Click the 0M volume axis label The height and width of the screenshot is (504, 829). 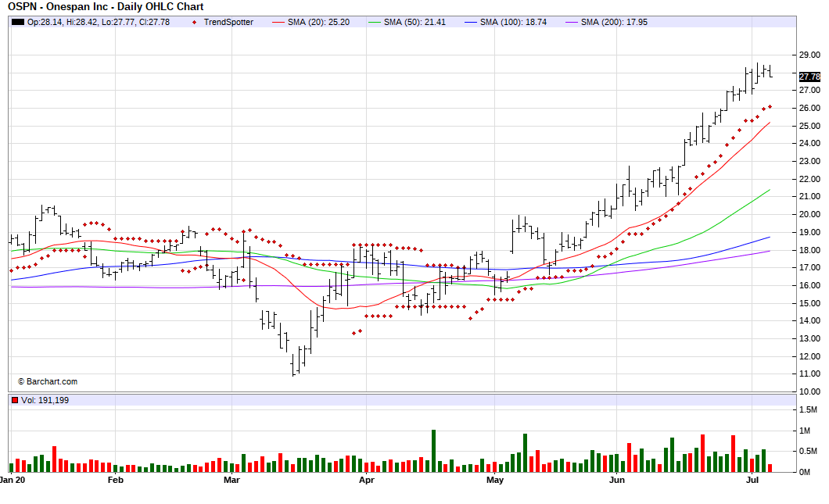tap(804, 472)
